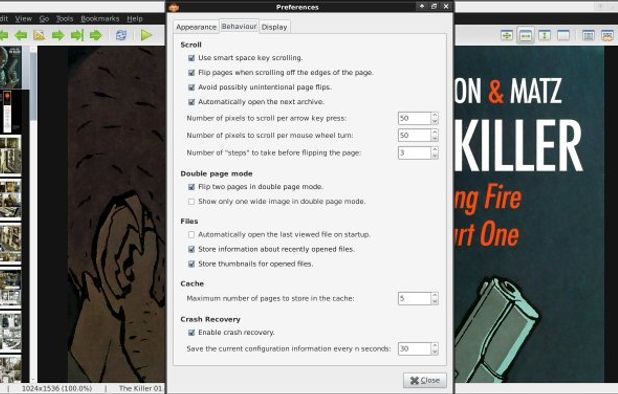Open the Display tab
Screen dimensions: 618x394
pos(274,27)
